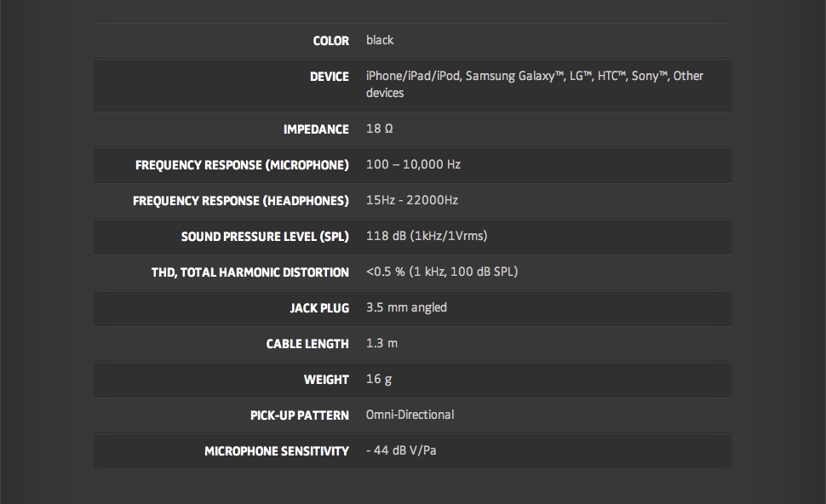
Task: Click the DEVICE row label
Action: (x=329, y=77)
